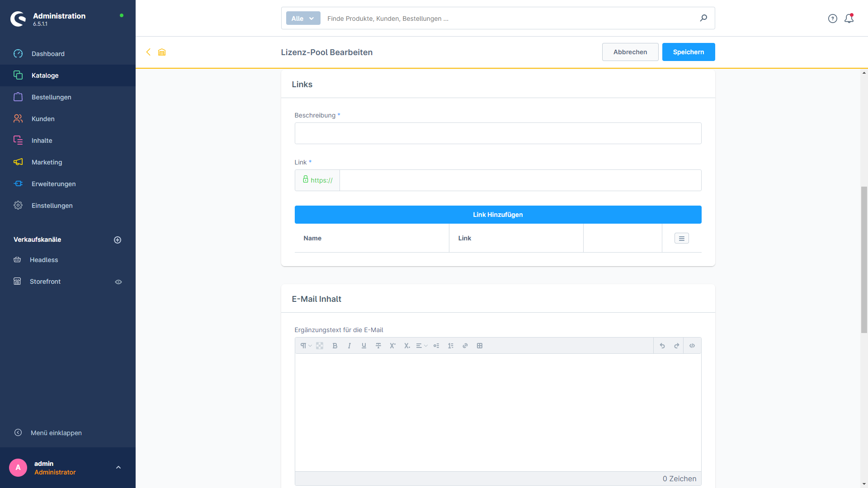Click the underline formatting icon
This screenshot has height=488, width=868.
(x=363, y=346)
